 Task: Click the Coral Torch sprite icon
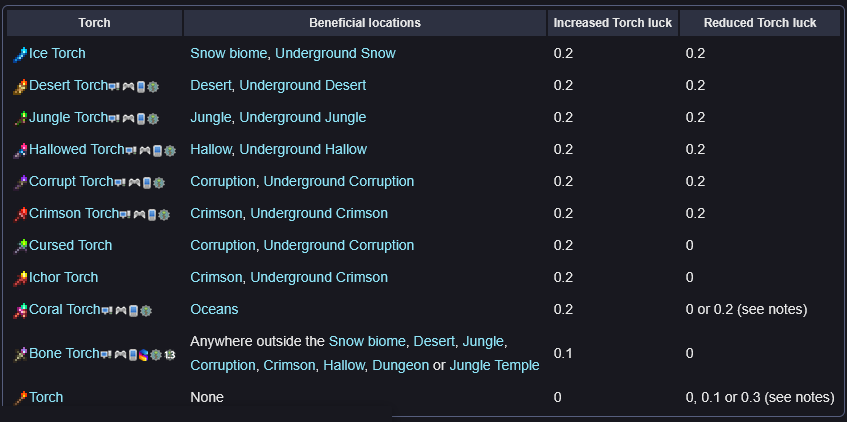(20, 310)
